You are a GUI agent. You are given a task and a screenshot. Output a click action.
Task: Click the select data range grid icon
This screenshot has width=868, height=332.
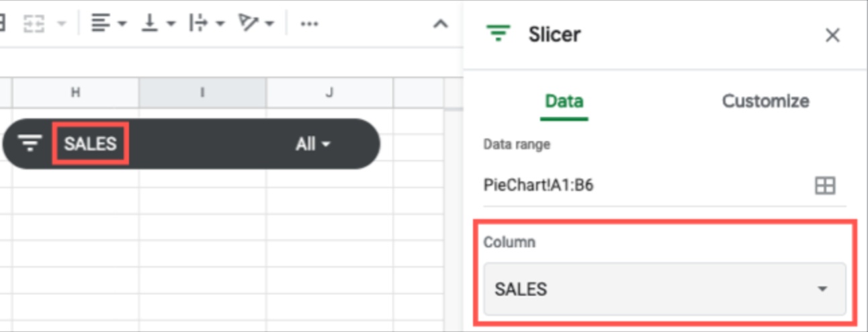[x=824, y=185]
